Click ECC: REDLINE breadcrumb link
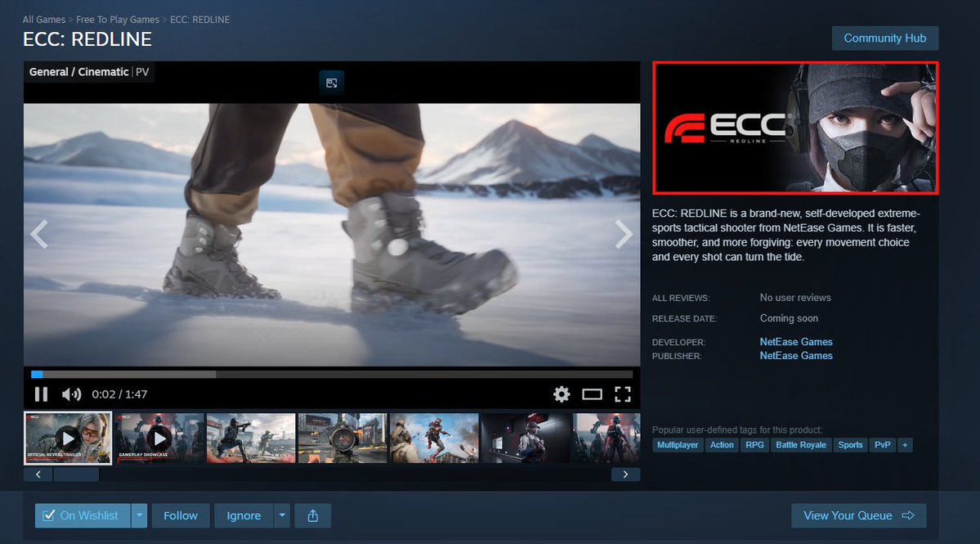 pos(200,20)
